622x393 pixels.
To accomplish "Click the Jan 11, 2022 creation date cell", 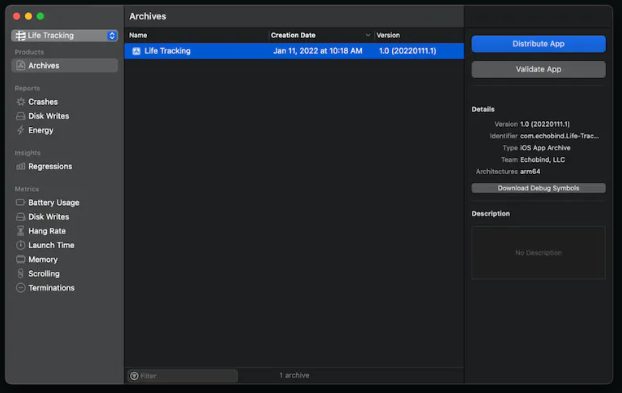I will point(318,51).
